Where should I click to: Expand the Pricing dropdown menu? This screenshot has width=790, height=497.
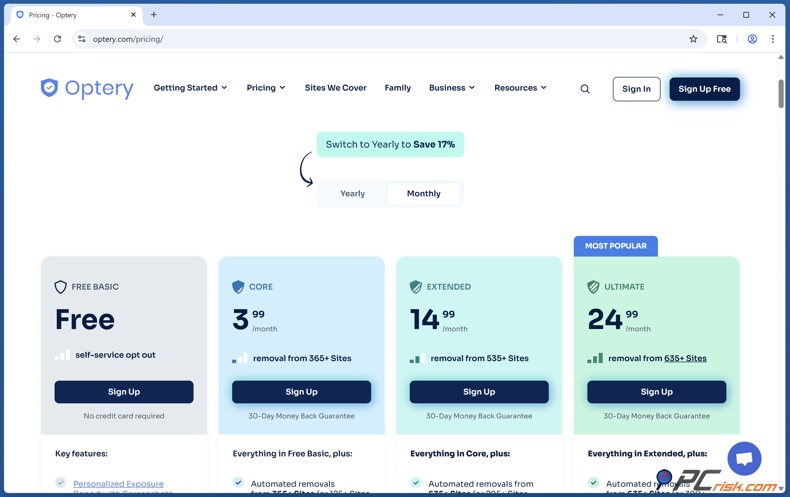266,88
